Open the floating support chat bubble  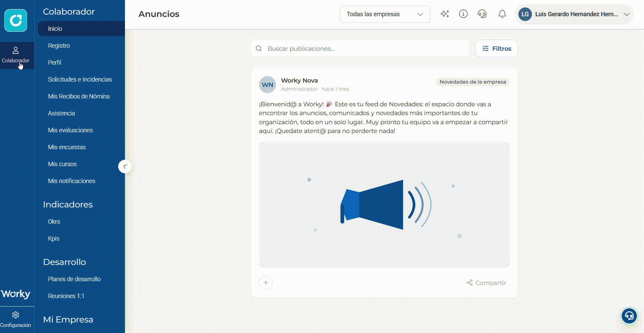629,316
